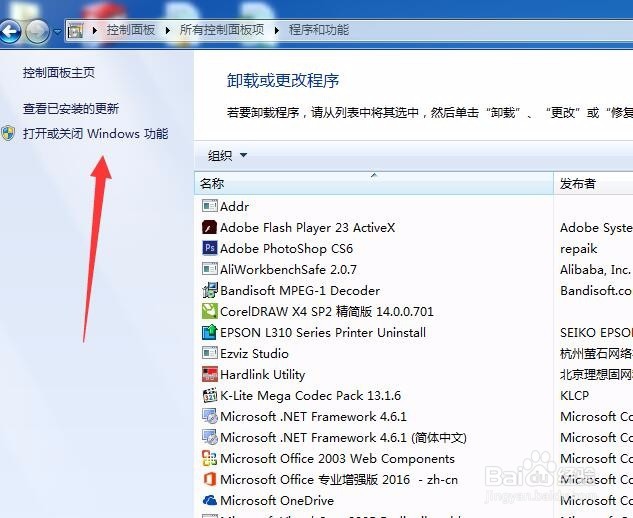The image size is (633, 518).
Task: Click the Office 专业增强版 2016 icon
Action: pyautogui.click(x=210, y=479)
